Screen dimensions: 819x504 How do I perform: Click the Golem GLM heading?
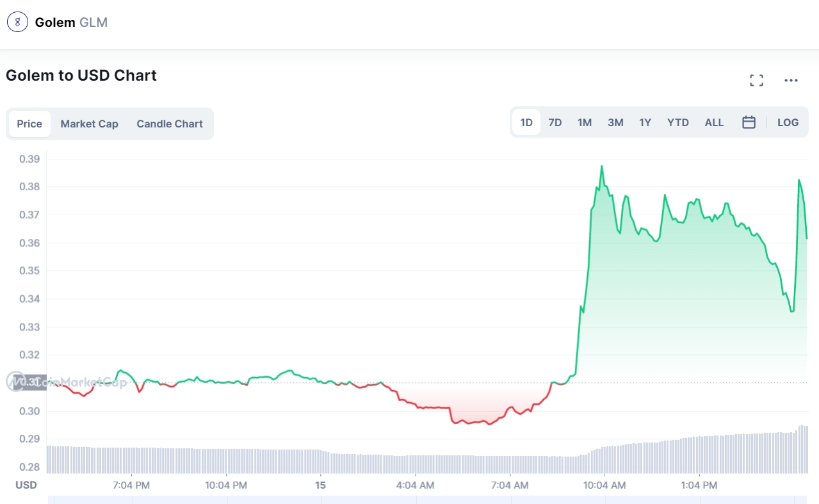71,22
